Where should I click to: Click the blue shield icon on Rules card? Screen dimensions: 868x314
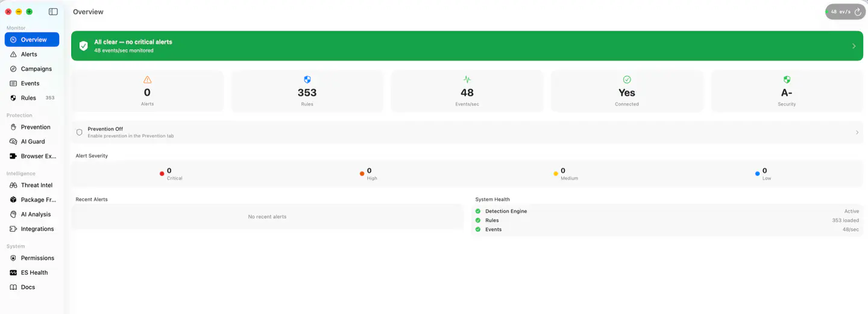[x=307, y=80]
